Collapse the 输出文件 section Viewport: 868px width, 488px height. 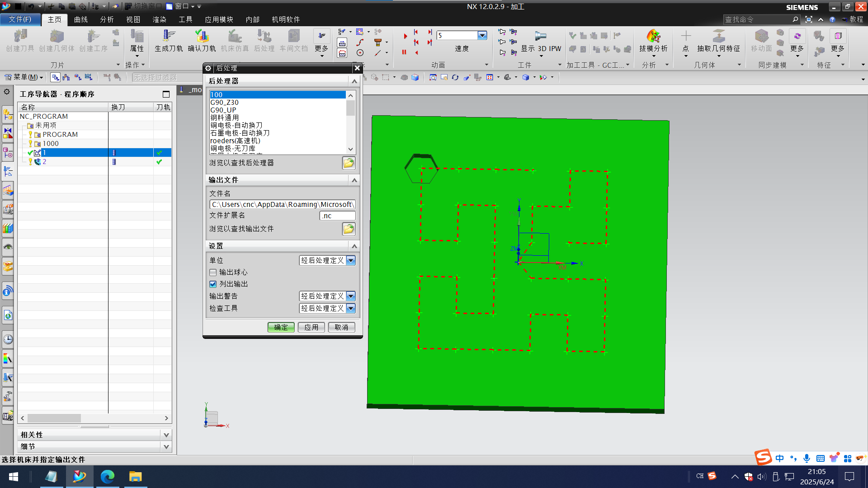[354, 180]
